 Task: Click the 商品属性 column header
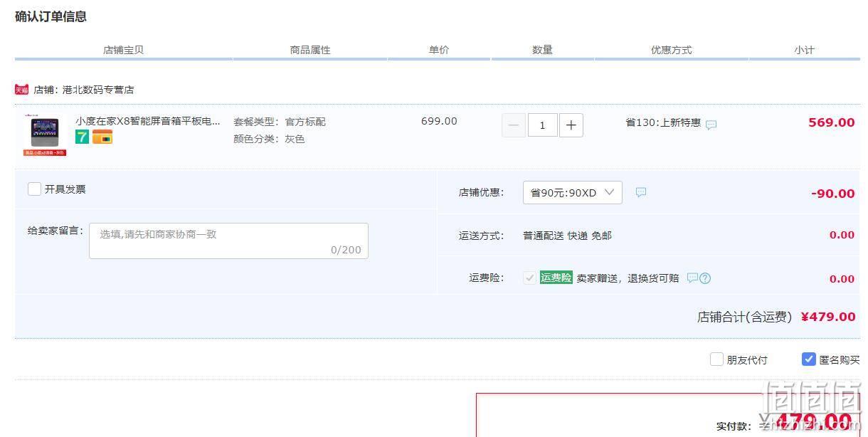point(310,50)
